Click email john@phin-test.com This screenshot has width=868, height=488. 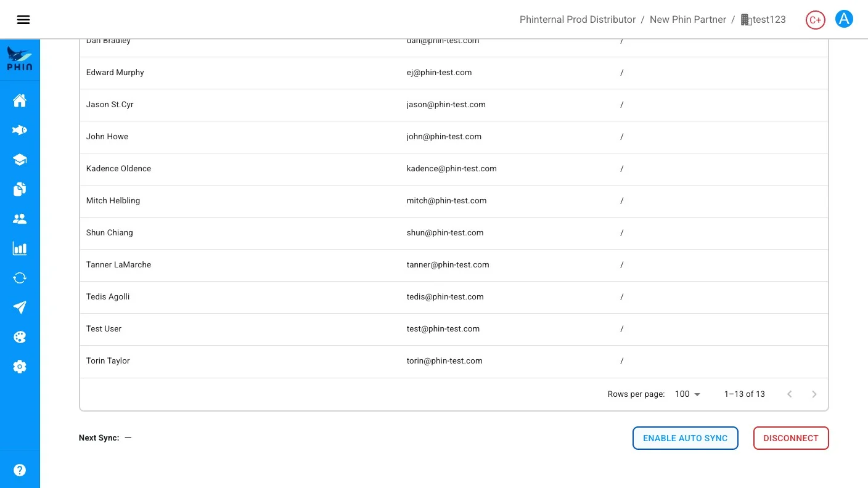pyautogui.click(x=444, y=137)
